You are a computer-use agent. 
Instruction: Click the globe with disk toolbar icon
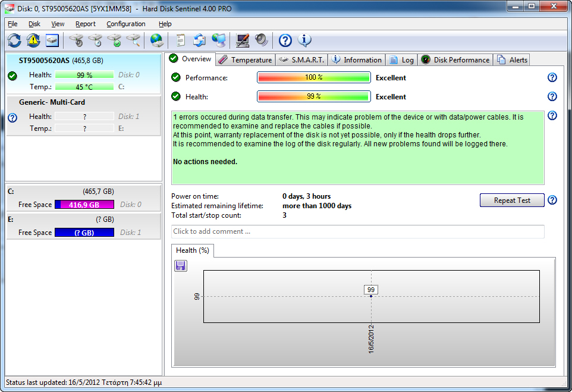157,40
